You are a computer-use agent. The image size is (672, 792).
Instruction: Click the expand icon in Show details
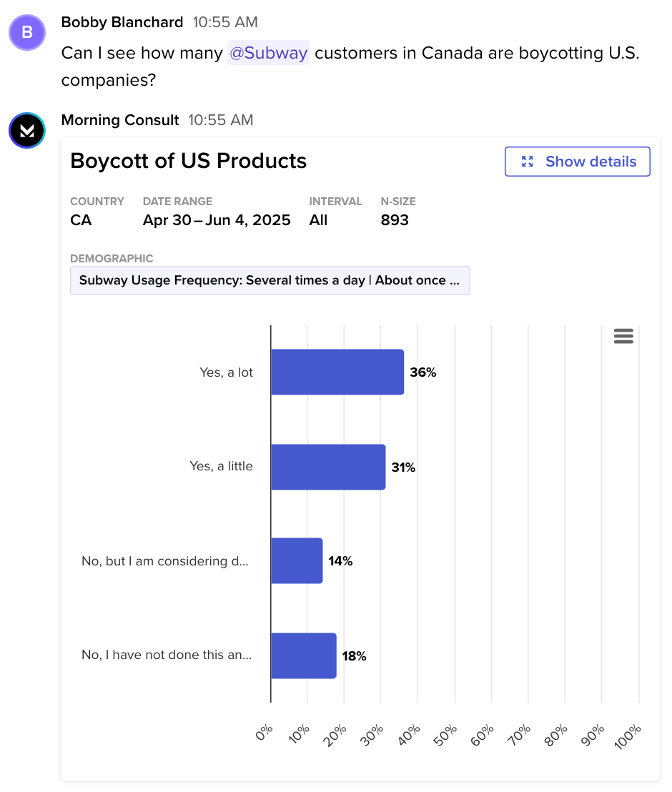point(528,162)
